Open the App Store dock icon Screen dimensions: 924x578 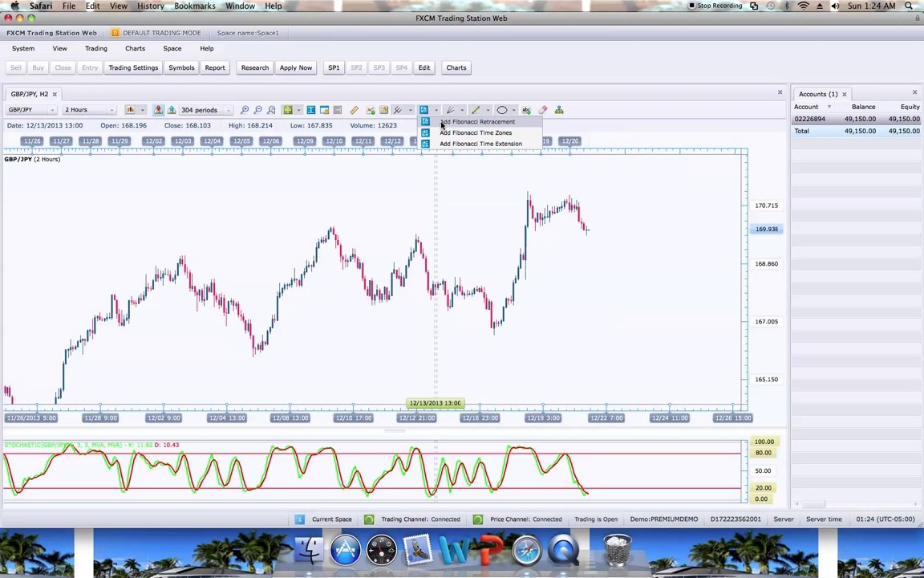[x=345, y=550]
